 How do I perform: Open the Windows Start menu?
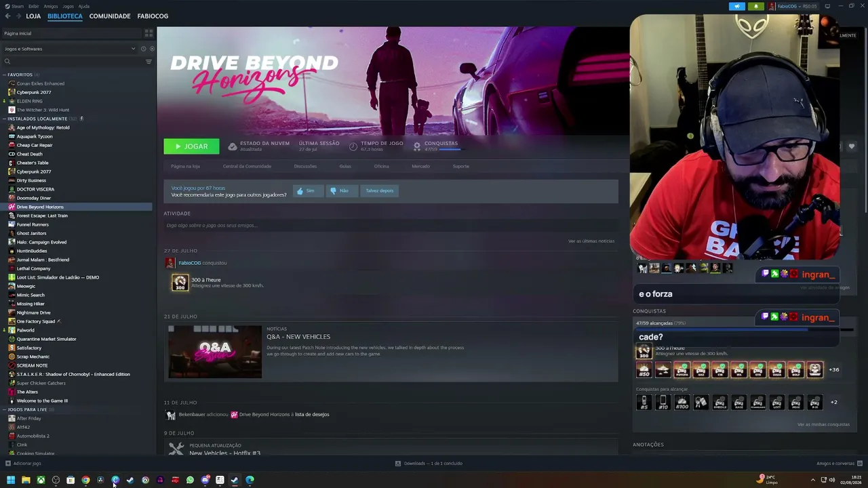click(11, 480)
